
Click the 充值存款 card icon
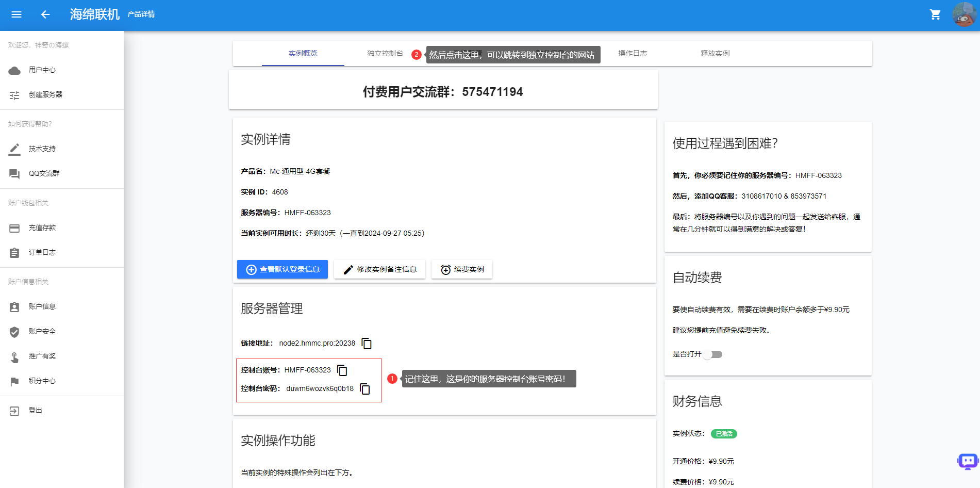tap(14, 227)
